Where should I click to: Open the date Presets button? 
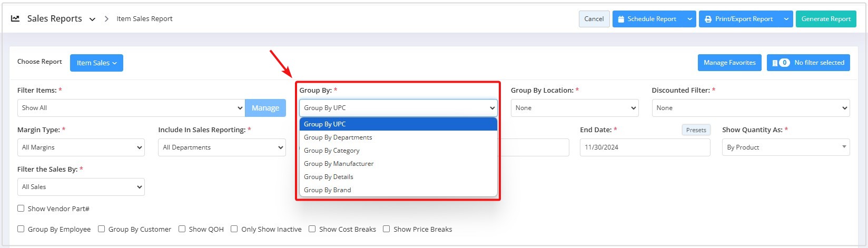tap(696, 130)
